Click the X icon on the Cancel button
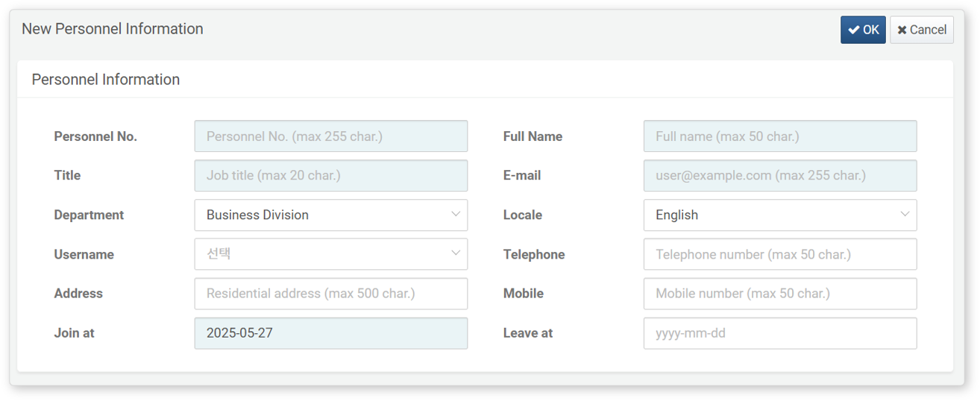 pos(902,30)
